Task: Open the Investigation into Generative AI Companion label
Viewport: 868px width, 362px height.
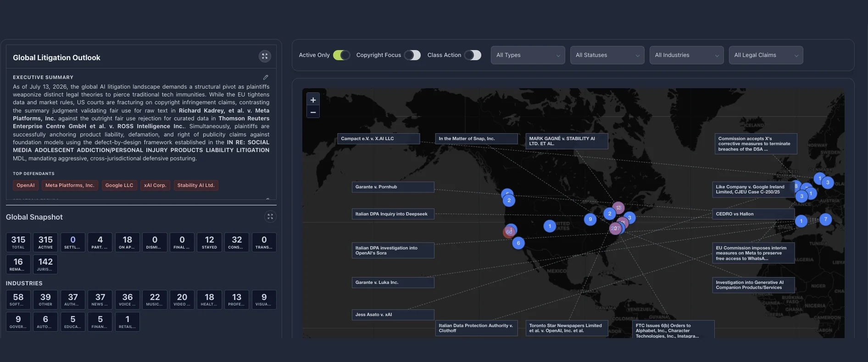Action: (x=753, y=285)
